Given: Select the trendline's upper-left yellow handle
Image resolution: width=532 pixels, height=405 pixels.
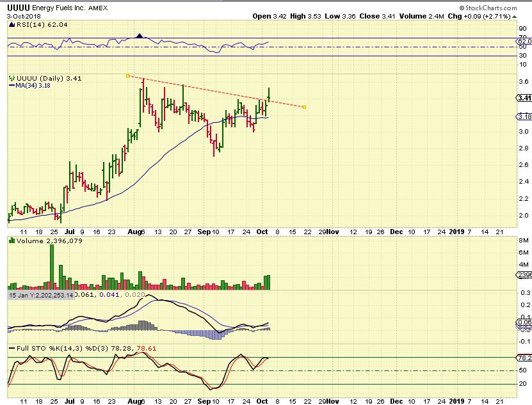Looking at the screenshot, I should (x=127, y=75).
